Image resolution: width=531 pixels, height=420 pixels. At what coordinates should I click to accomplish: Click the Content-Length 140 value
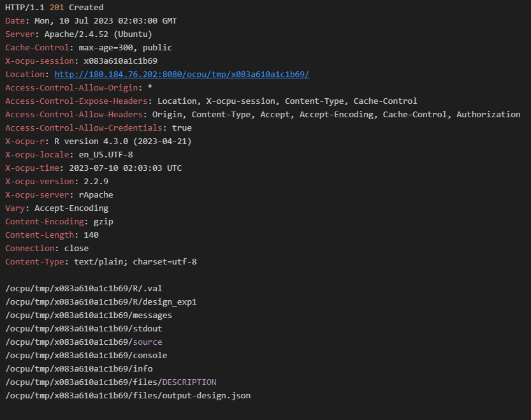(x=91, y=235)
